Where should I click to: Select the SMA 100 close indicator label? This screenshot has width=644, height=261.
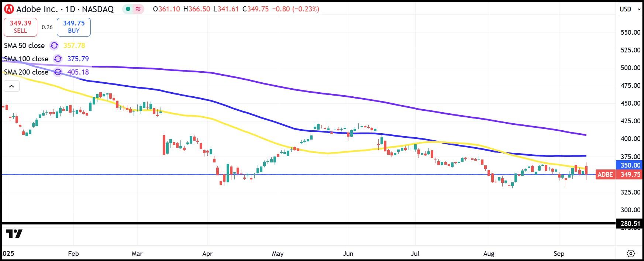click(26, 59)
